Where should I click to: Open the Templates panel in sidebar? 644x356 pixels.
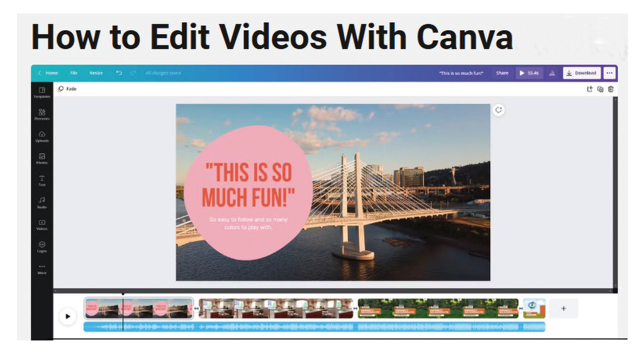[42, 92]
